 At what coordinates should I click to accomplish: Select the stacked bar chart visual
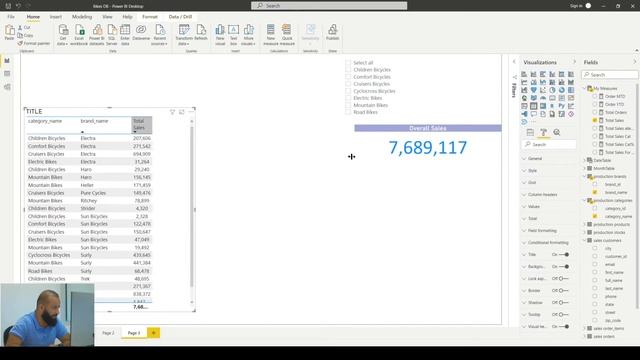click(x=524, y=74)
